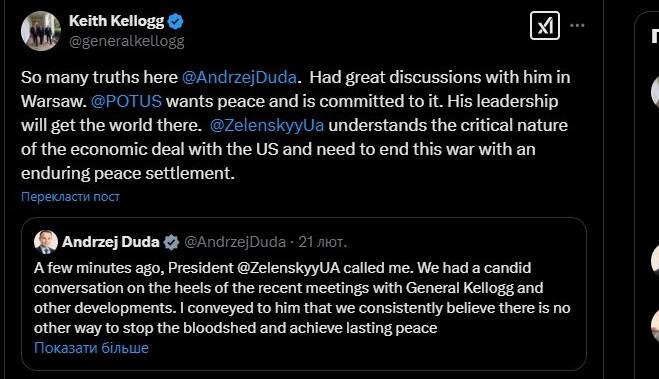The height and width of the screenshot is (379, 659).
Task: Open @AndrzejDuda handle in quoted post
Action: 235,242
